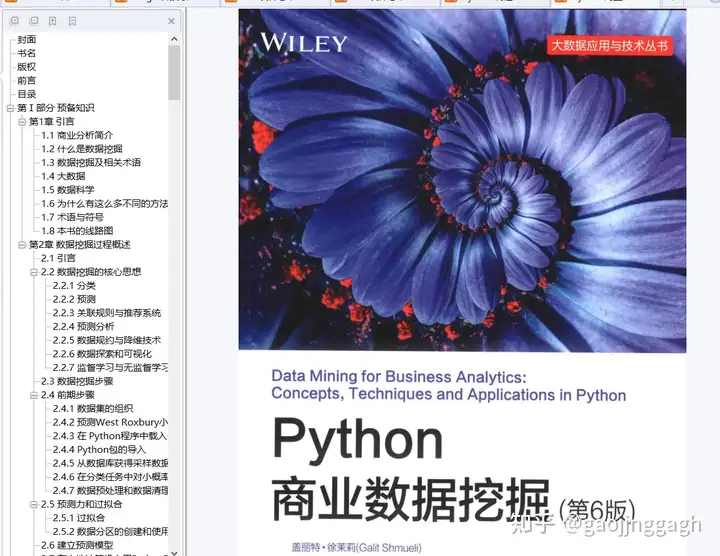Collapse the 2.2 数据挖掘的核心思想 section
This screenshot has height=556, width=720.
[34, 272]
